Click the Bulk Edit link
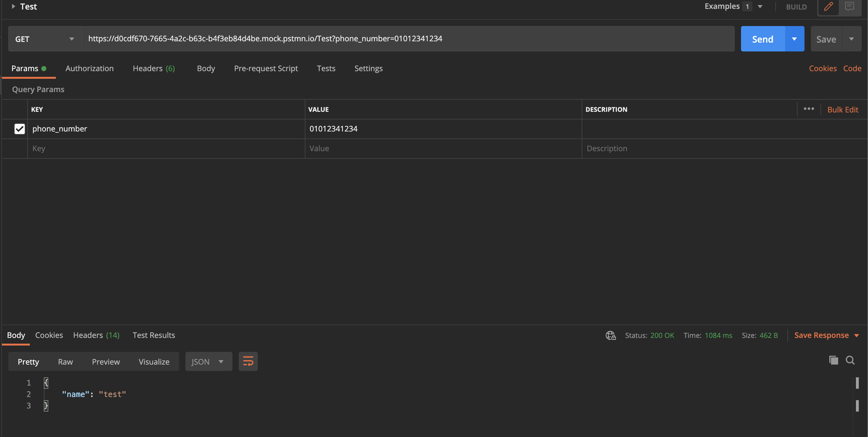868x437 pixels. [842, 110]
